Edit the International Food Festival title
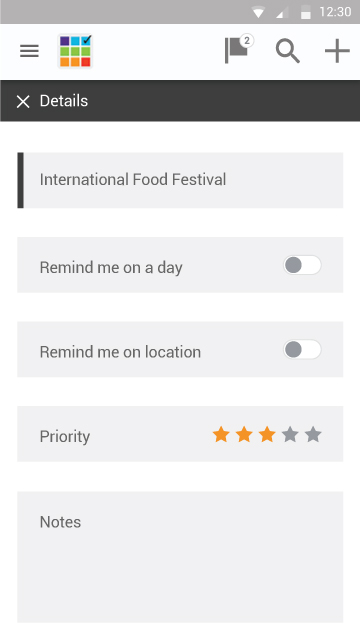360x640 pixels. tap(180, 180)
